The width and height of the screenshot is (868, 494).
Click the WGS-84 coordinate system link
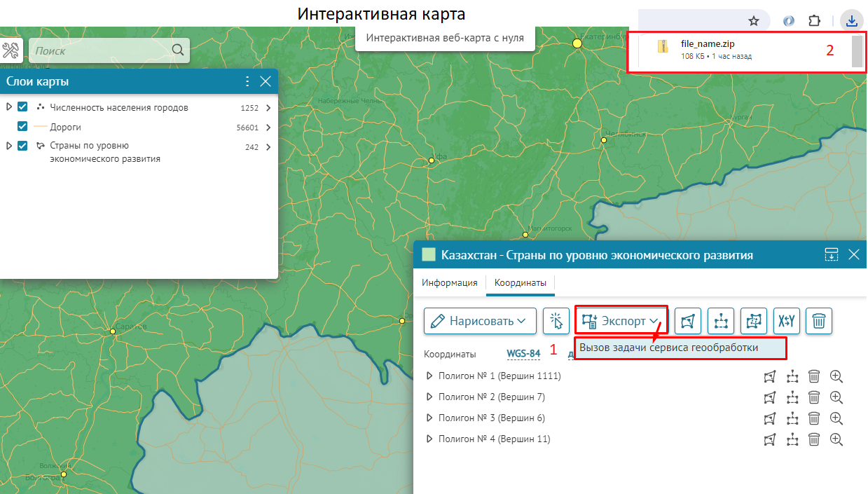tap(523, 354)
